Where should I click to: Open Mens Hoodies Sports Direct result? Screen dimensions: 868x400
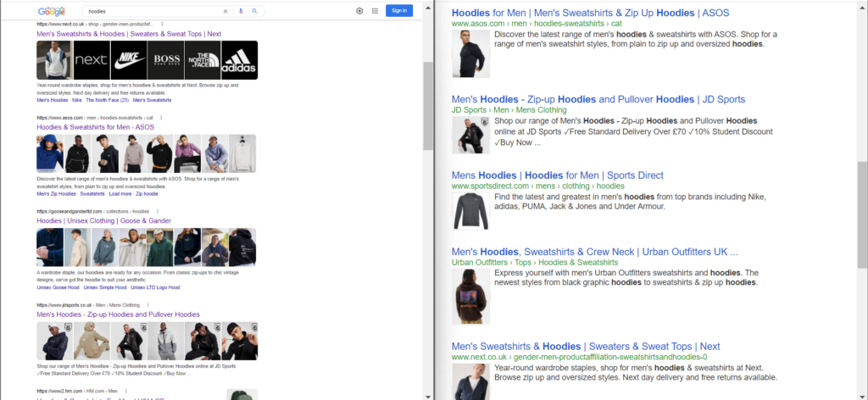(558, 175)
